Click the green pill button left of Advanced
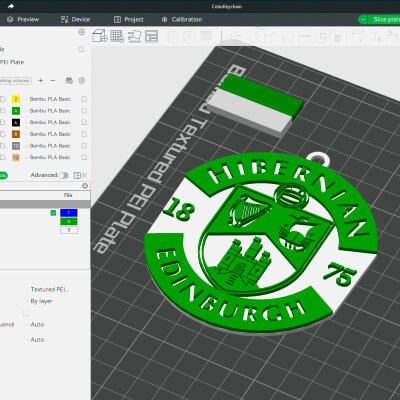 coord(3,175)
